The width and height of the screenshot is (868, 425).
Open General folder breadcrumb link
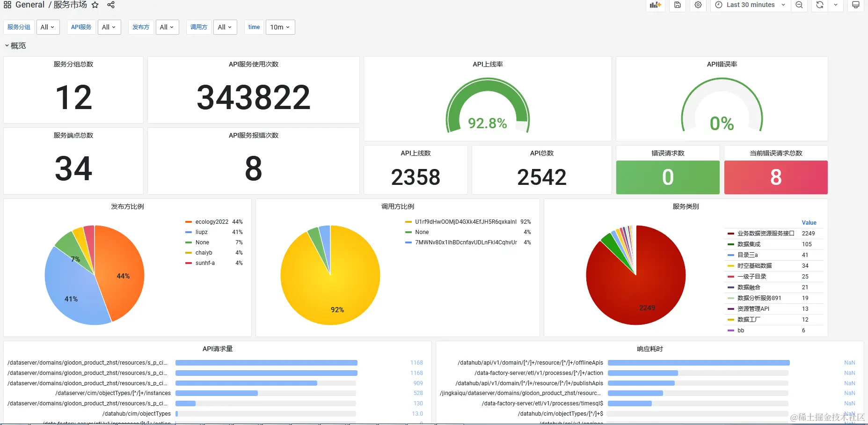(x=30, y=5)
